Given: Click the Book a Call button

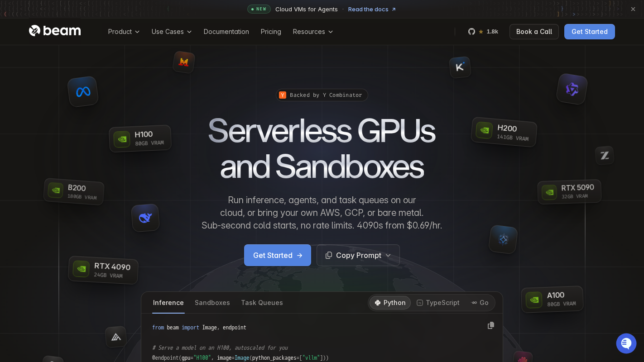Looking at the screenshot, I should [534, 32].
